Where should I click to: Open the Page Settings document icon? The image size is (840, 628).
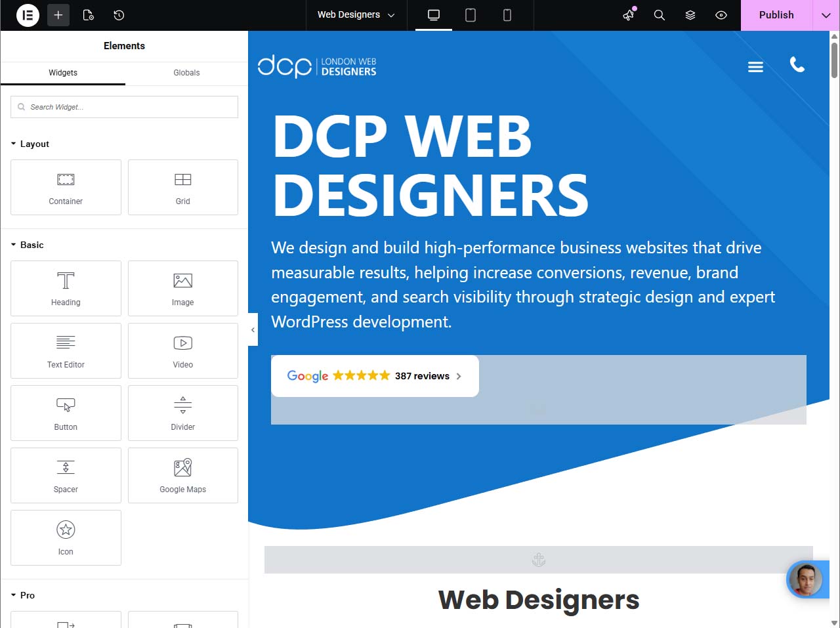(x=89, y=15)
